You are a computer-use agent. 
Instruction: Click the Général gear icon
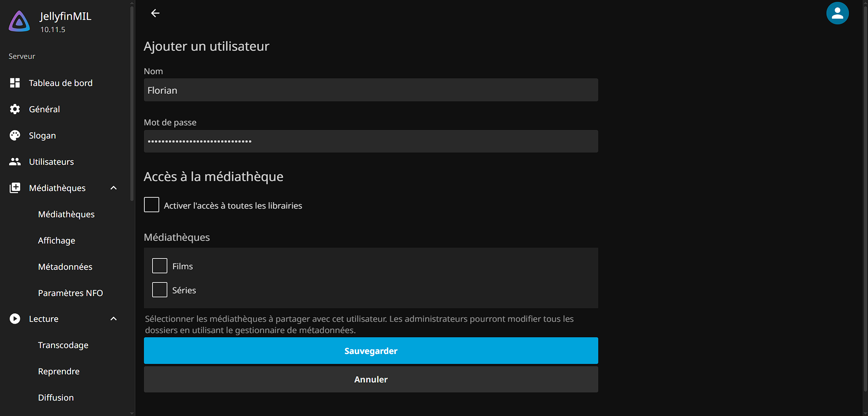click(15, 109)
